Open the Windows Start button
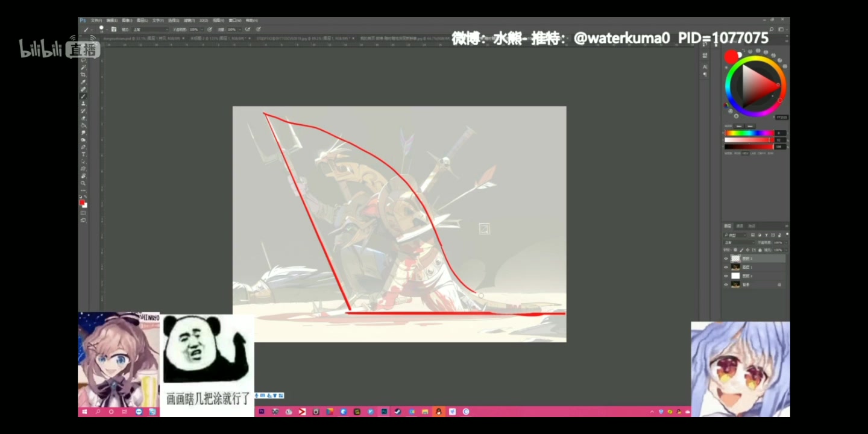Viewport: 868px width, 434px height. [x=84, y=412]
